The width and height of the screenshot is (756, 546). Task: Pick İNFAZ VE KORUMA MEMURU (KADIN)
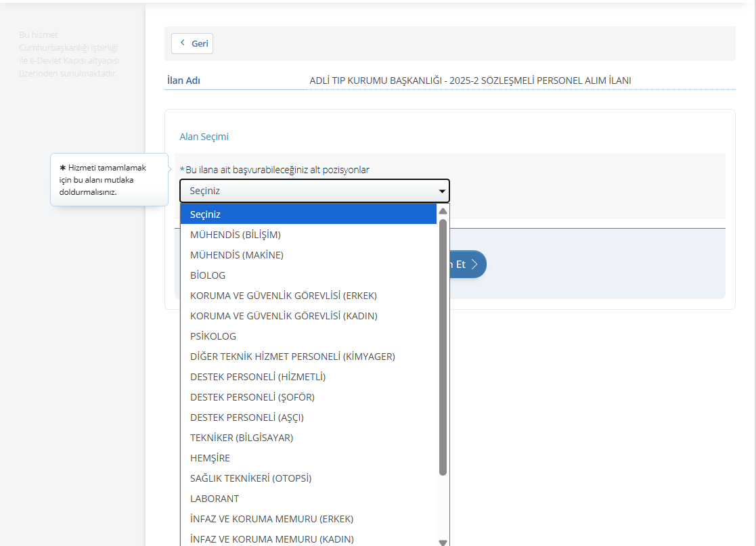pos(308,539)
